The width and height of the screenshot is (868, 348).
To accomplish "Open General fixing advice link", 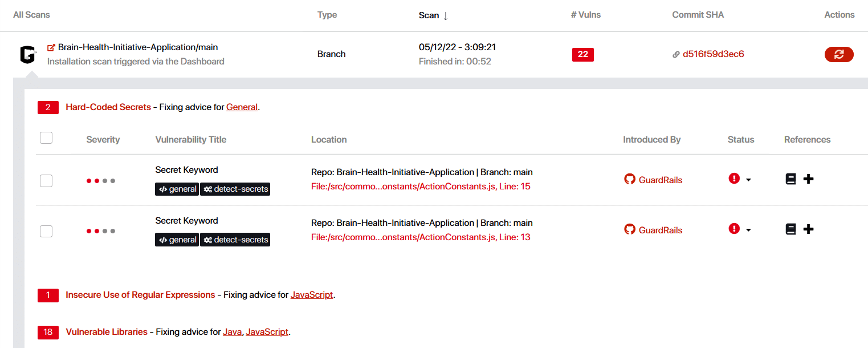I will (x=242, y=107).
